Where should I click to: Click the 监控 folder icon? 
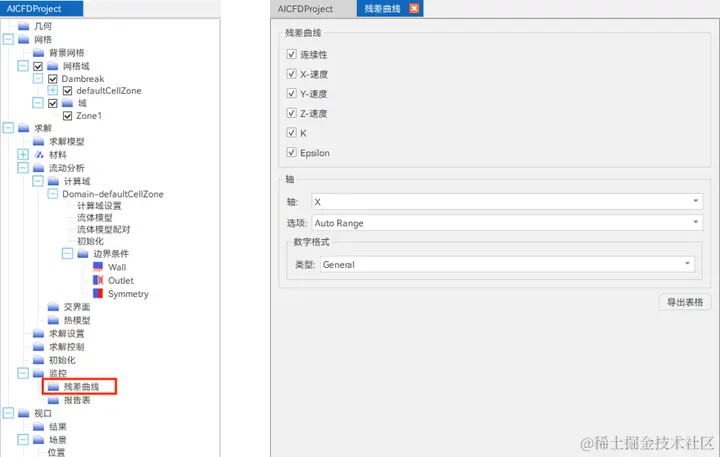(x=39, y=373)
